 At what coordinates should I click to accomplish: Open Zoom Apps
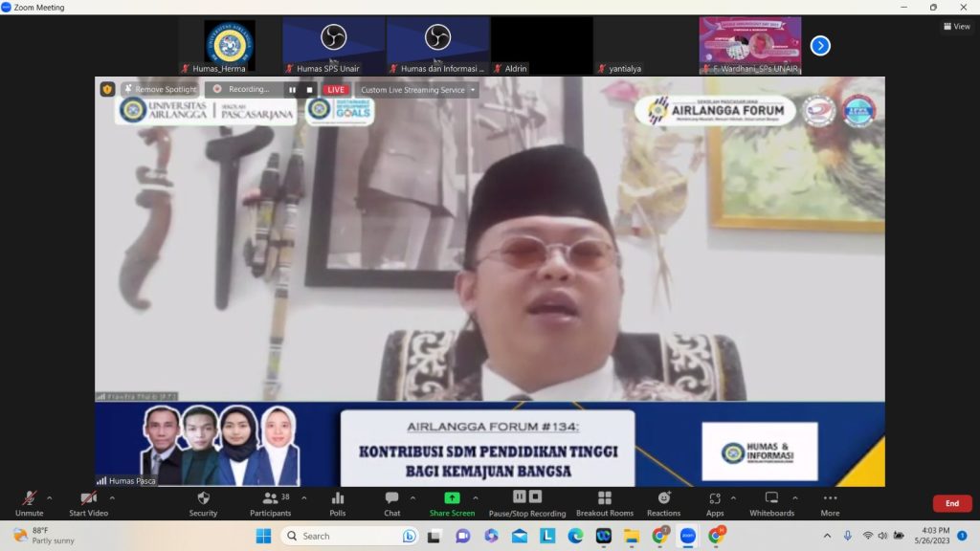tap(714, 503)
